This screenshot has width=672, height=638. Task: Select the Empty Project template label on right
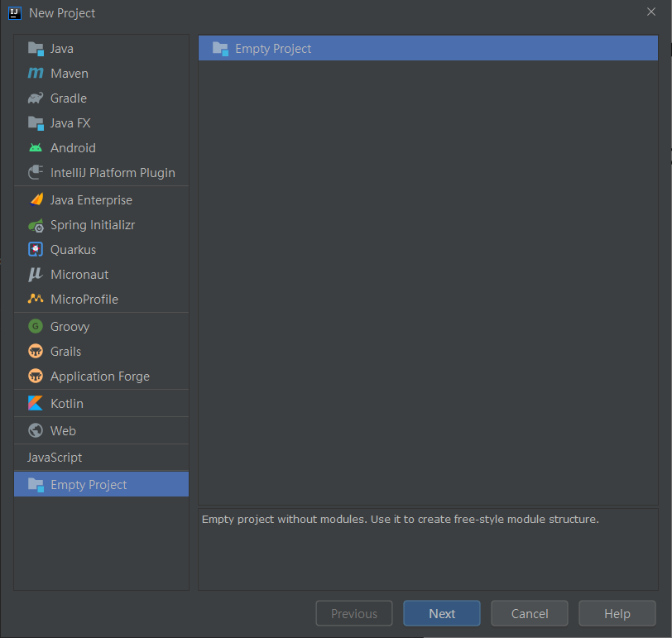point(273,49)
